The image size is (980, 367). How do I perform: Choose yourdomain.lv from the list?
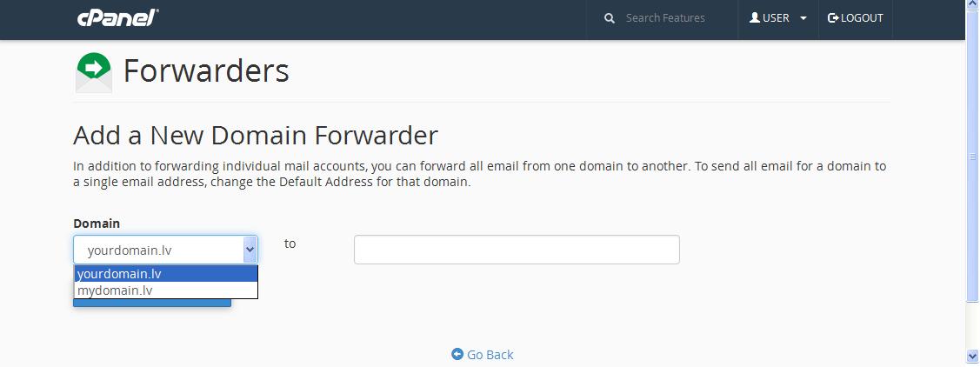165,274
